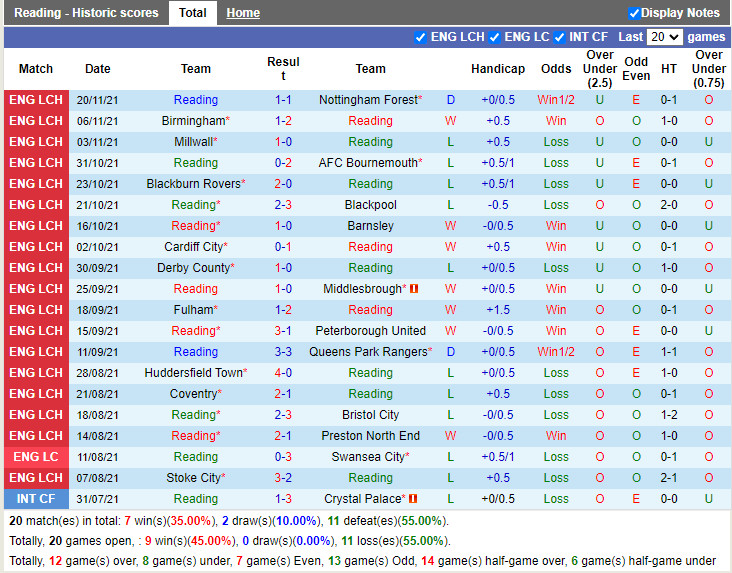Open the Last 20 games dropdown
Screen dimensions: 732x573
click(x=664, y=37)
